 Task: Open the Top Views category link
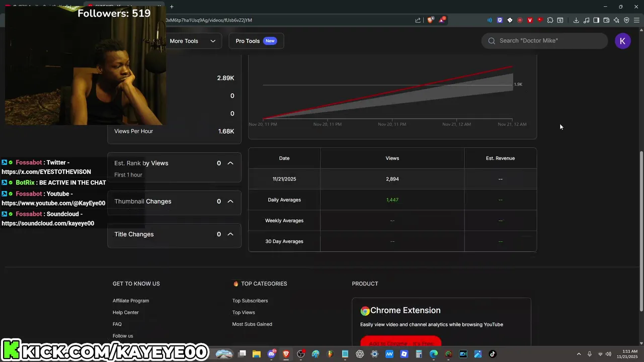click(244, 312)
